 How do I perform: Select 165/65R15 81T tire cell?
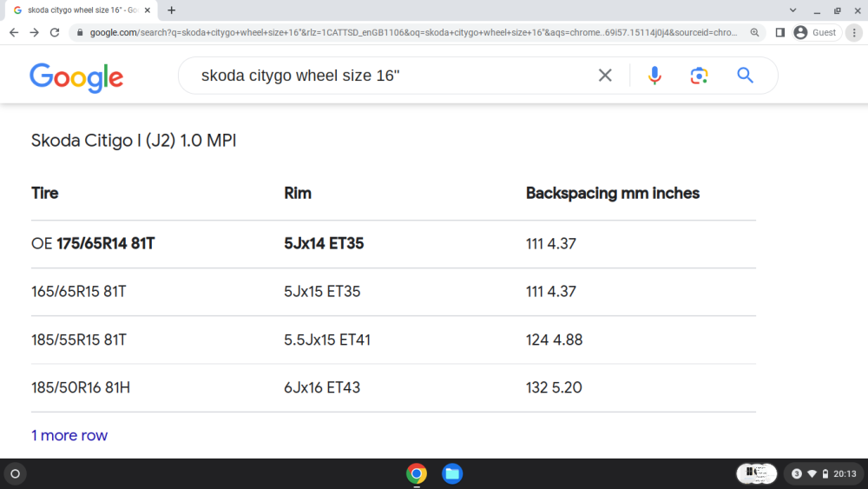(79, 292)
